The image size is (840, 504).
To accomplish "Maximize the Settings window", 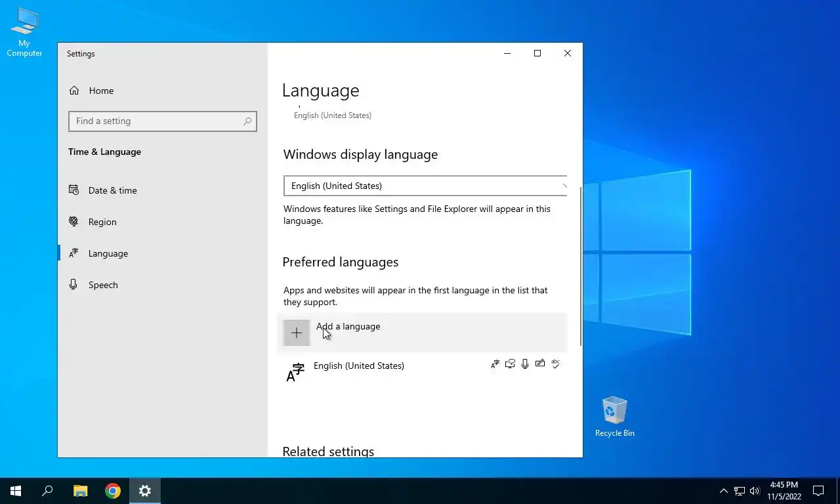I will tap(537, 53).
